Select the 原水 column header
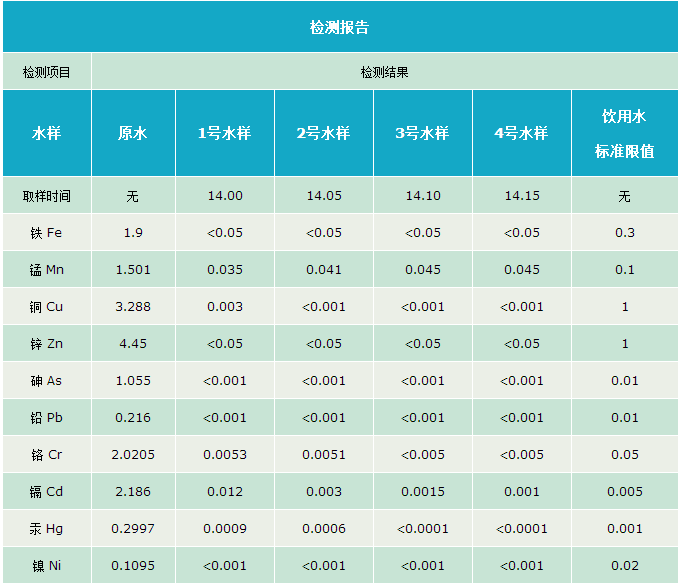The width and height of the screenshot is (681, 586). click(133, 133)
